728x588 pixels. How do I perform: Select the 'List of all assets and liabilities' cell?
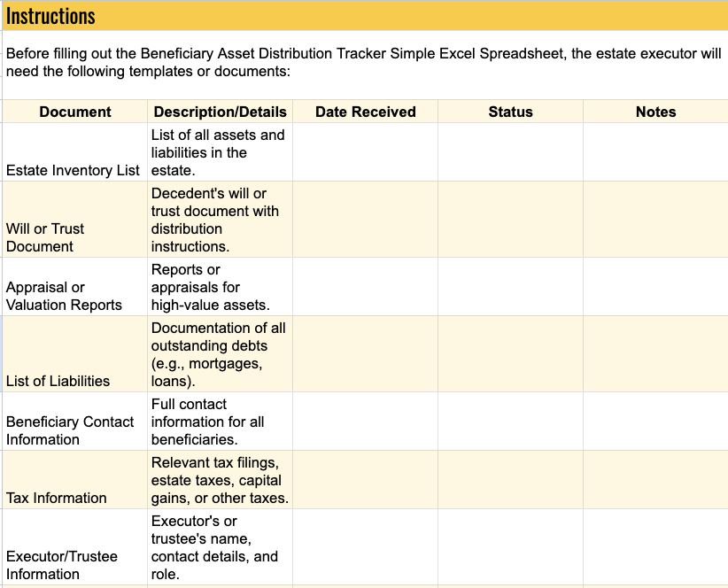(x=220, y=152)
